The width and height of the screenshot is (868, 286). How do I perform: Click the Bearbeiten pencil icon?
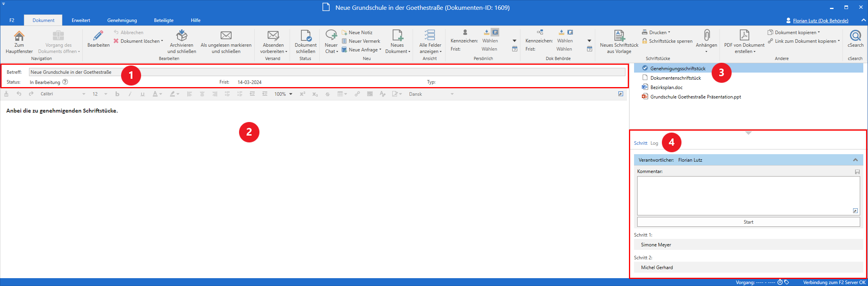98,36
